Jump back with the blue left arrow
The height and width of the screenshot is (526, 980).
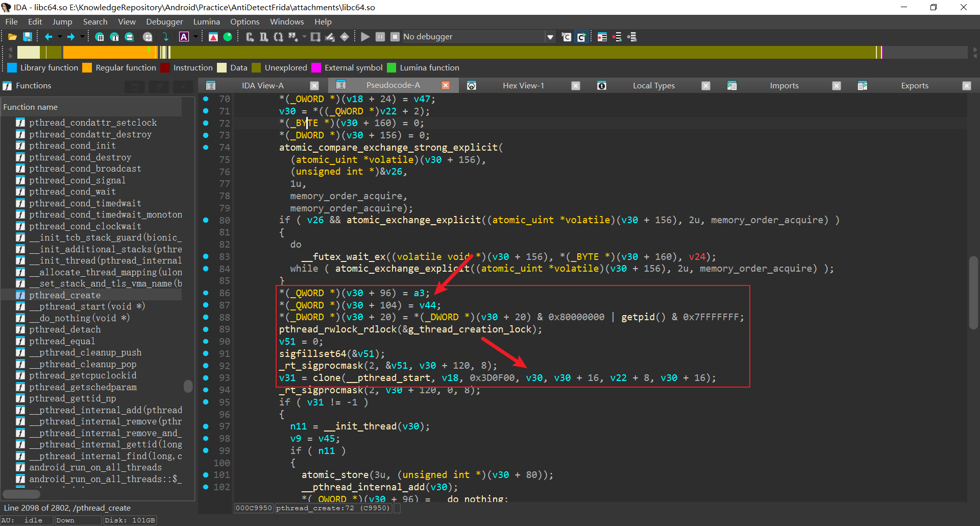(x=48, y=37)
